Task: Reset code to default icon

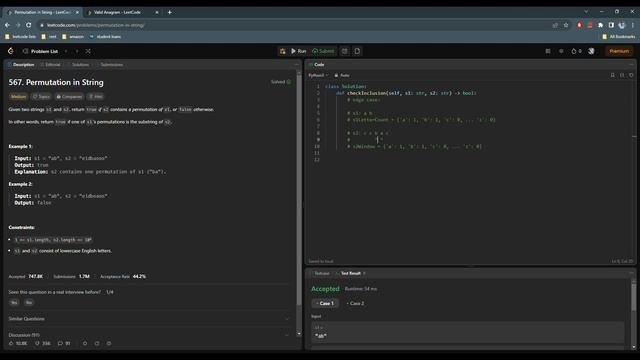Action: pyautogui.click(x=631, y=75)
